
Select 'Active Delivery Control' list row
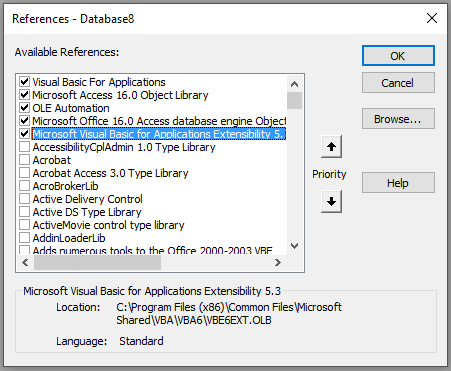pyautogui.click(x=87, y=199)
